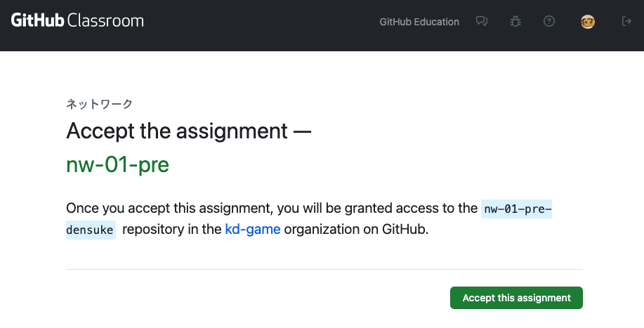Image resolution: width=644 pixels, height=328 pixels.
Task: Click the empty dark header bar area
Action: 263,25
